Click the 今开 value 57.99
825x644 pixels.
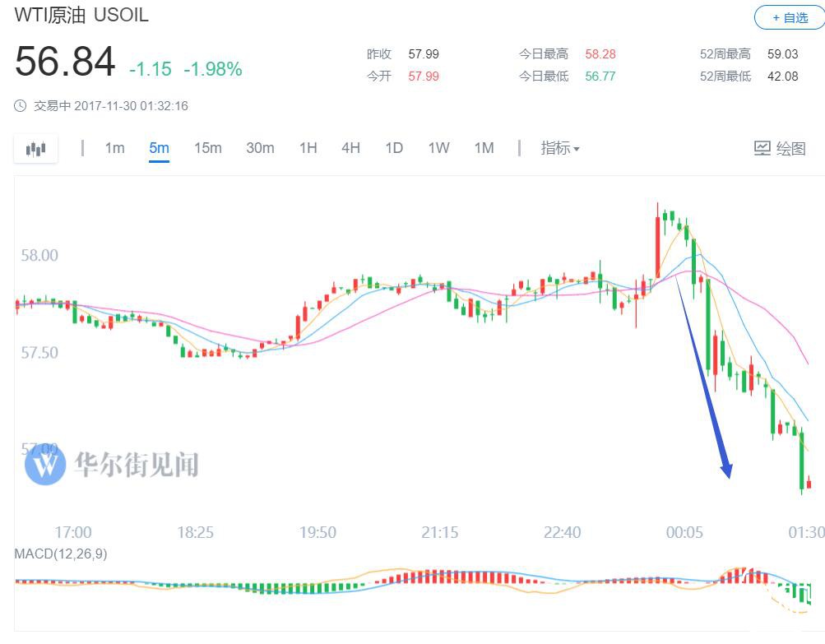pos(424,76)
